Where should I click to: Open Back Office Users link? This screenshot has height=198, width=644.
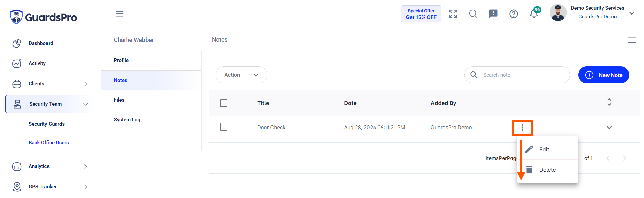point(49,143)
